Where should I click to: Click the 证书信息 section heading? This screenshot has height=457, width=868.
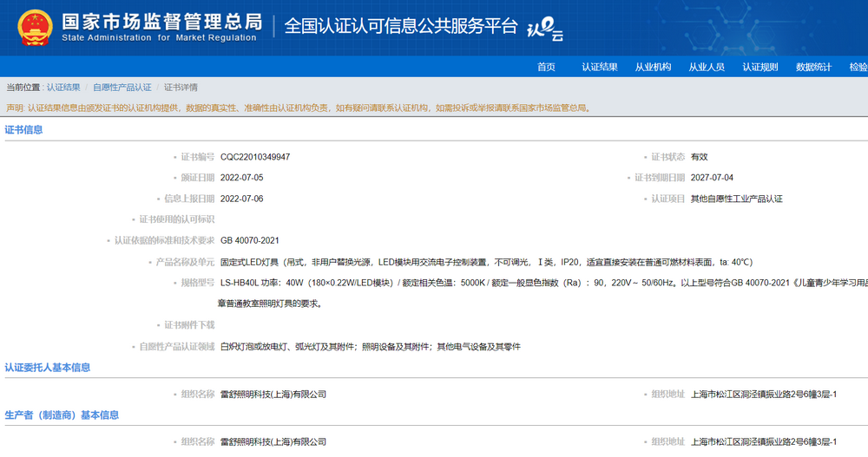tap(23, 129)
